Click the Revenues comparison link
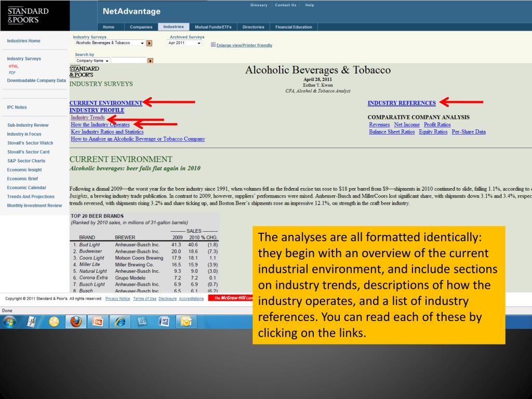 point(379,125)
